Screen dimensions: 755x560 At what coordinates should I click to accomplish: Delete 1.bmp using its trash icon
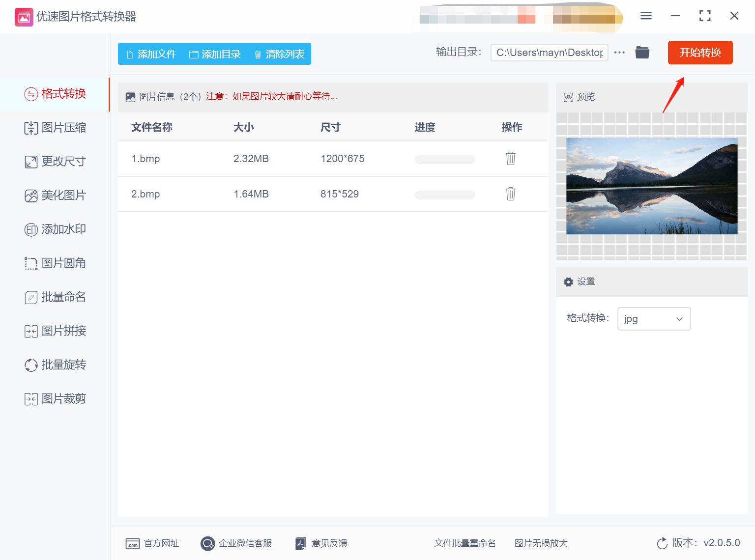(510, 158)
